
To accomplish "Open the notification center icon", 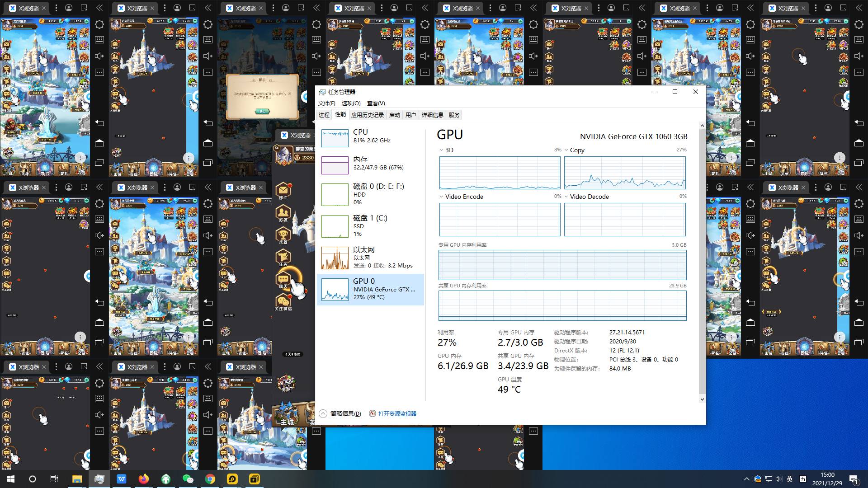I will (854, 479).
